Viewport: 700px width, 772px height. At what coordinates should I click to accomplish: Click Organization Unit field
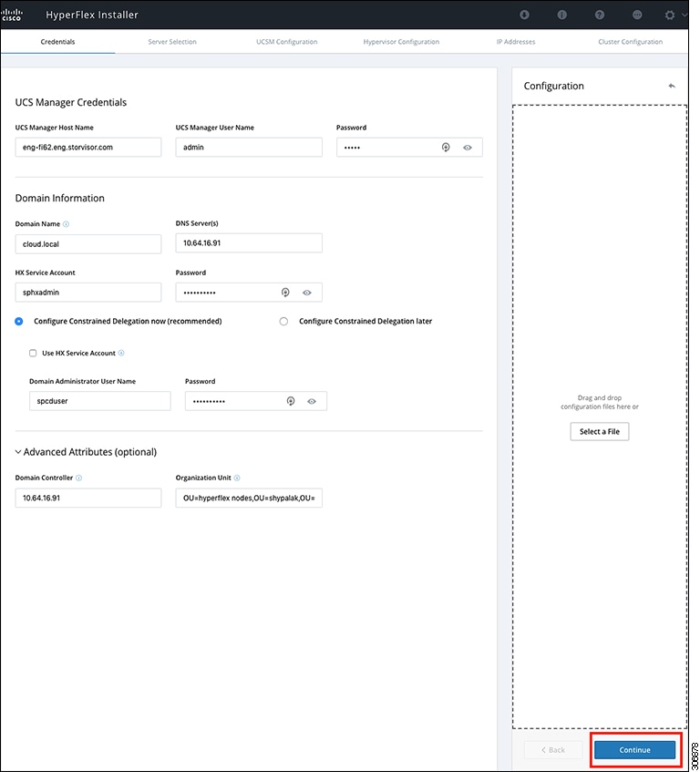point(249,499)
